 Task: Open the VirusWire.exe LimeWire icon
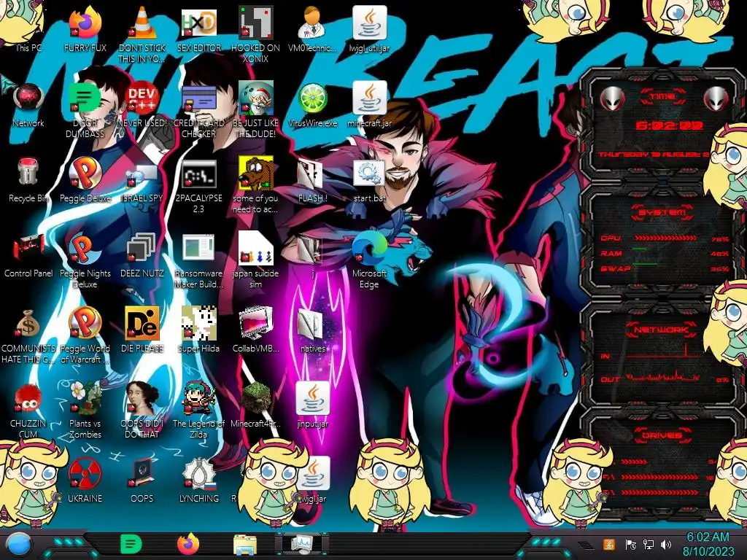(x=312, y=104)
